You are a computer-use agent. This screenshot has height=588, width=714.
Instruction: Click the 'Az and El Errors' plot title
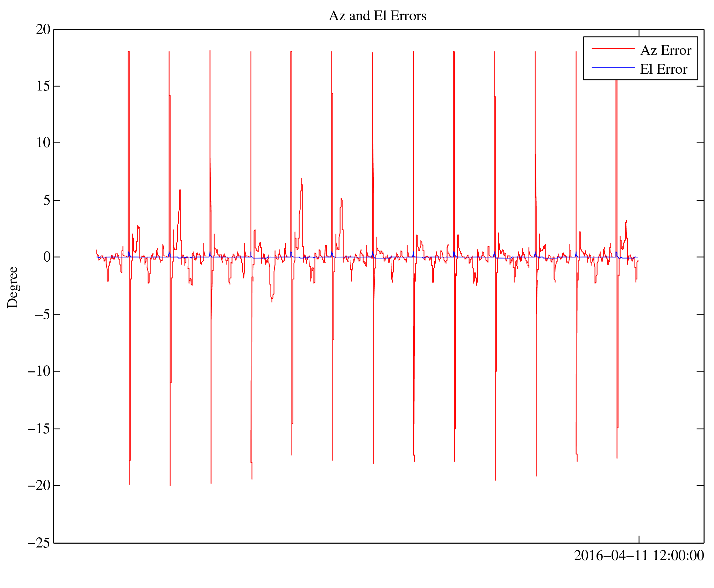[x=377, y=16]
